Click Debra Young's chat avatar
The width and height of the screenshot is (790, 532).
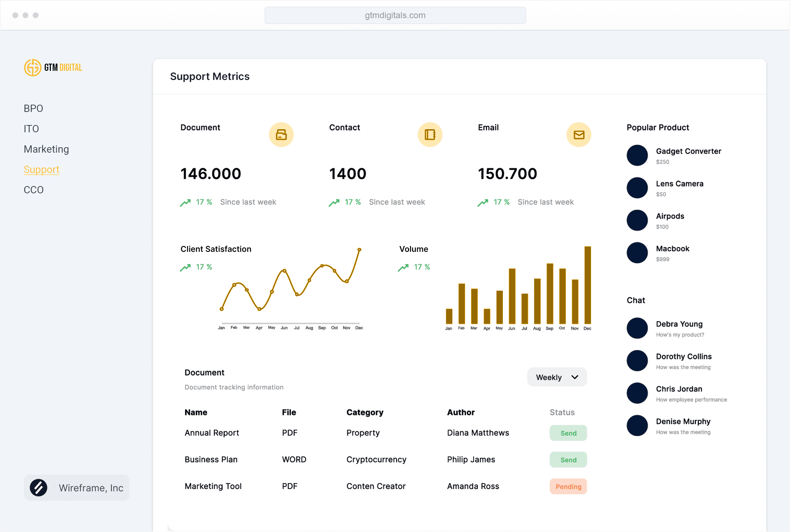(637, 328)
